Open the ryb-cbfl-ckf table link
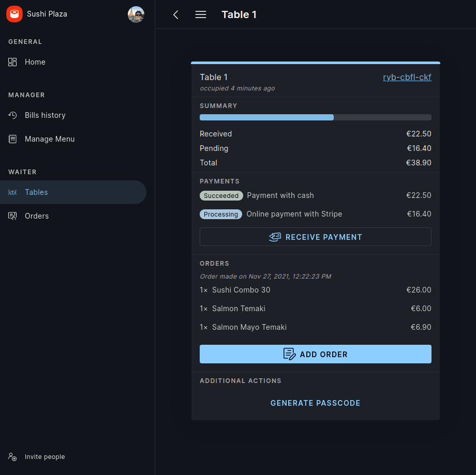The image size is (476, 475). coord(407,78)
